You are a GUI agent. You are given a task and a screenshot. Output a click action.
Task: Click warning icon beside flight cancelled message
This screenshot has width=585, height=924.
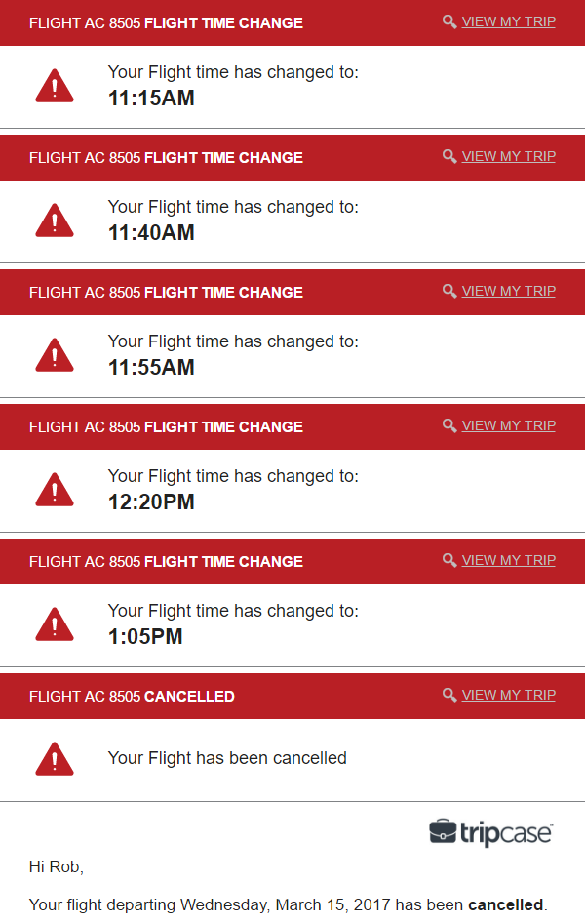pos(55,758)
